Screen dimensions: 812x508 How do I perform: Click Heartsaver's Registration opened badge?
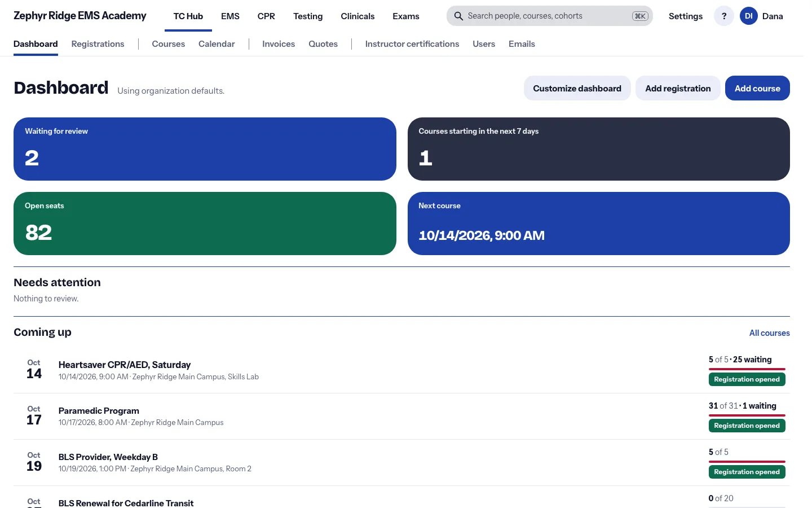[747, 379]
